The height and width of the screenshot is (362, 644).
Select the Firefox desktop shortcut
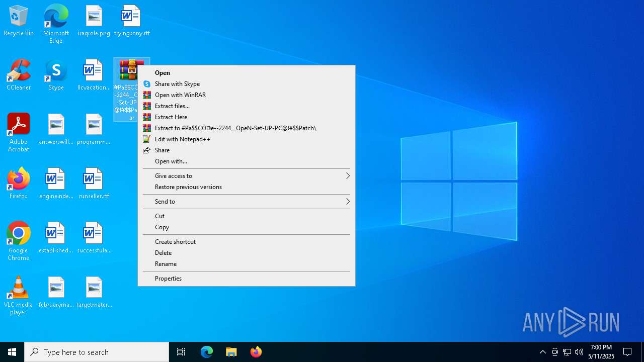click(19, 184)
